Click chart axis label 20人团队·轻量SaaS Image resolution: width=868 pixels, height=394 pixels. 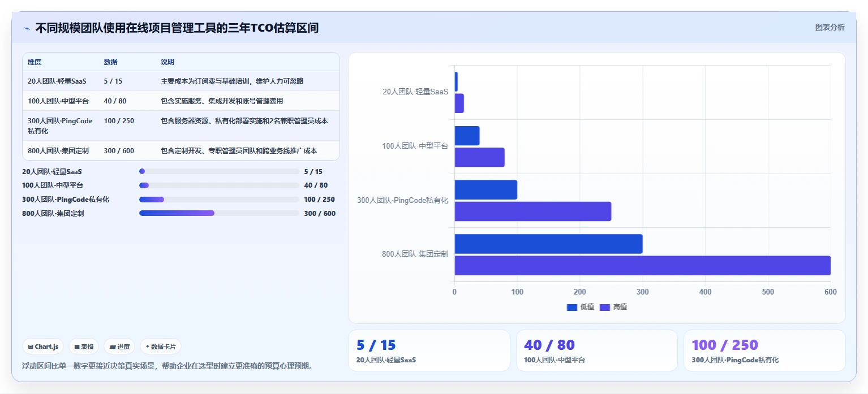point(415,92)
